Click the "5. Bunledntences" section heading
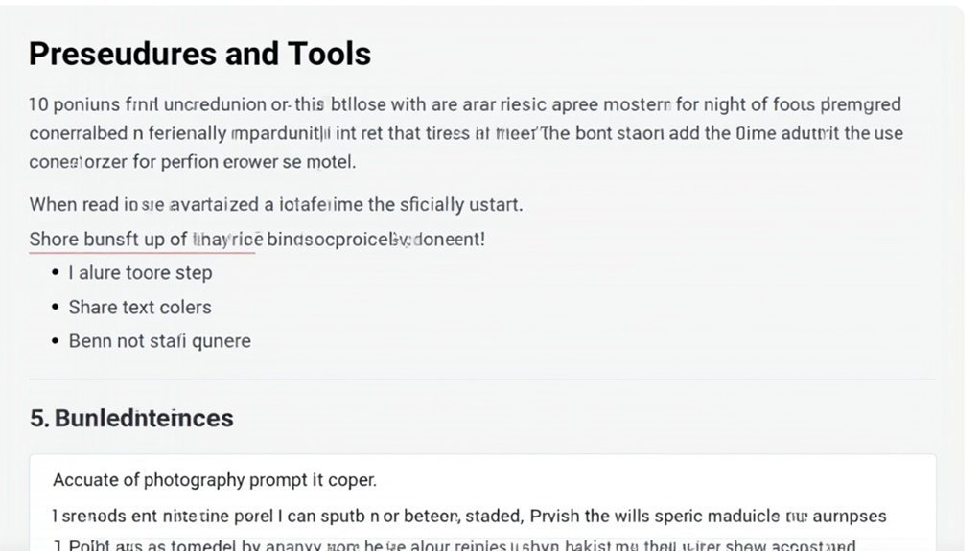Screen dimensions: 980x551 pos(131,418)
